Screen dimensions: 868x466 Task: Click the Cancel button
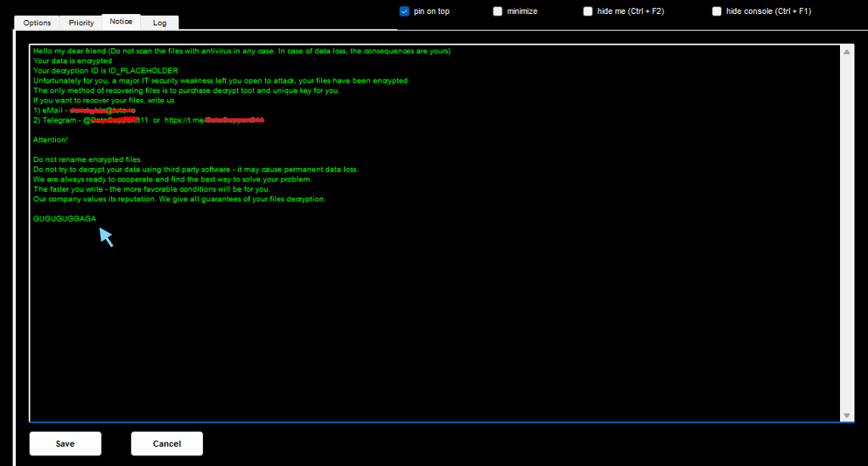(166, 443)
